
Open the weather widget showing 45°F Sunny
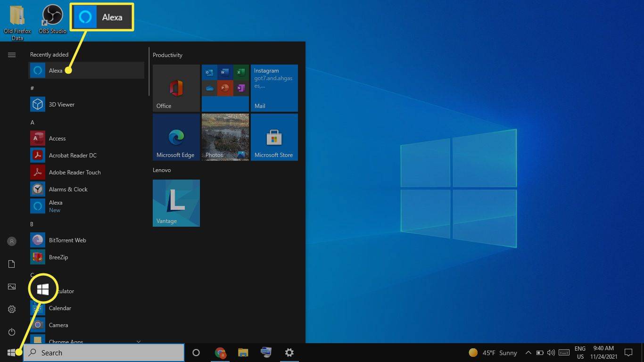493,353
